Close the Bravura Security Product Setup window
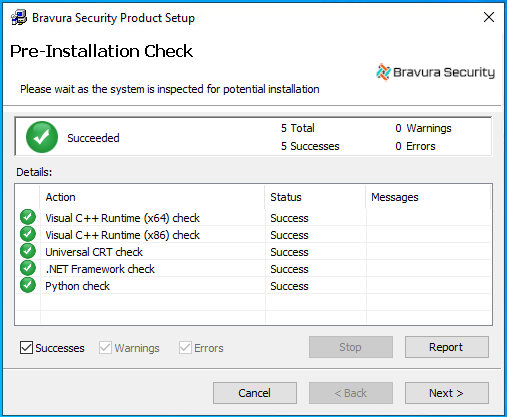This screenshot has width=507, height=417. coord(489,17)
